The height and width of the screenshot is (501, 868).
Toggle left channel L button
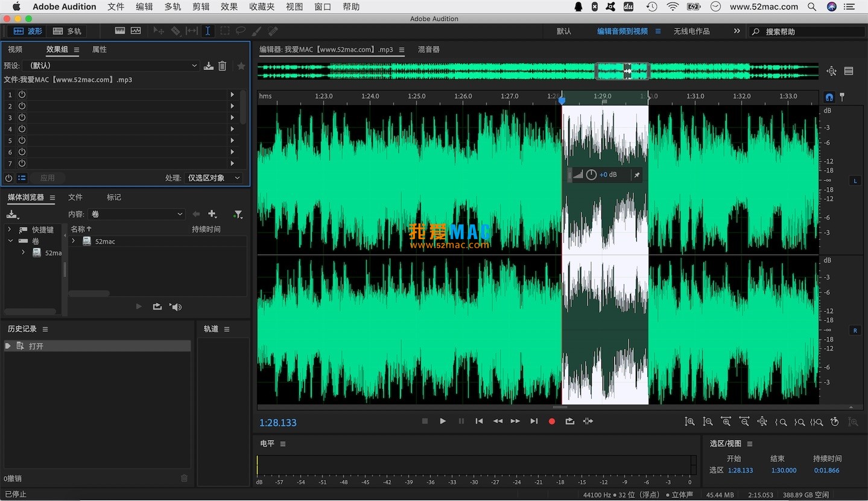click(x=855, y=180)
